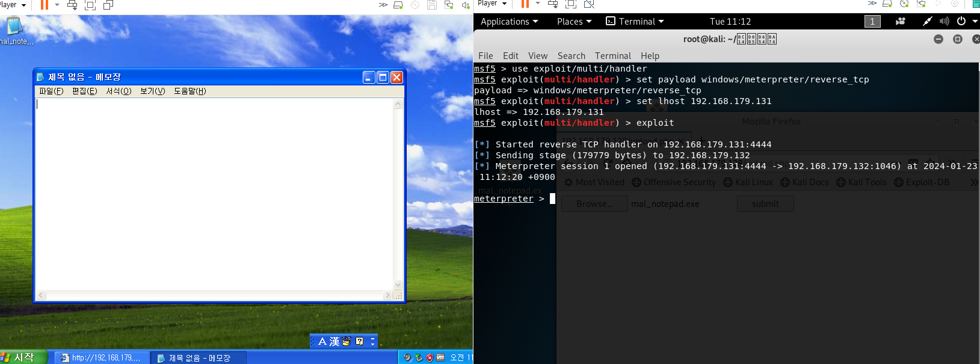This screenshot has width=980, height=364.
Task: Open the Search menu in the Kali terminal
Action: pos(572,56)
